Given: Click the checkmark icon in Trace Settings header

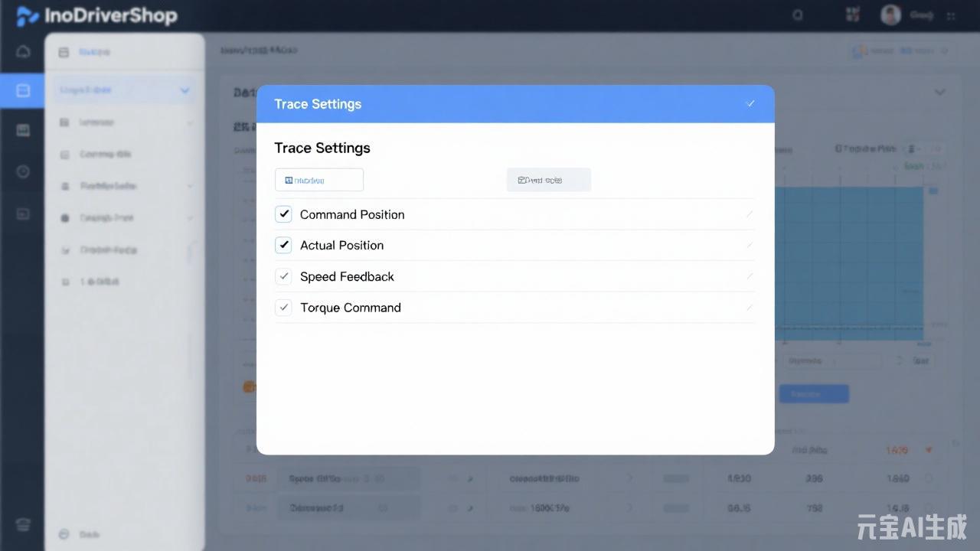Looking at the screenshot, I should (x=750, y=103).
